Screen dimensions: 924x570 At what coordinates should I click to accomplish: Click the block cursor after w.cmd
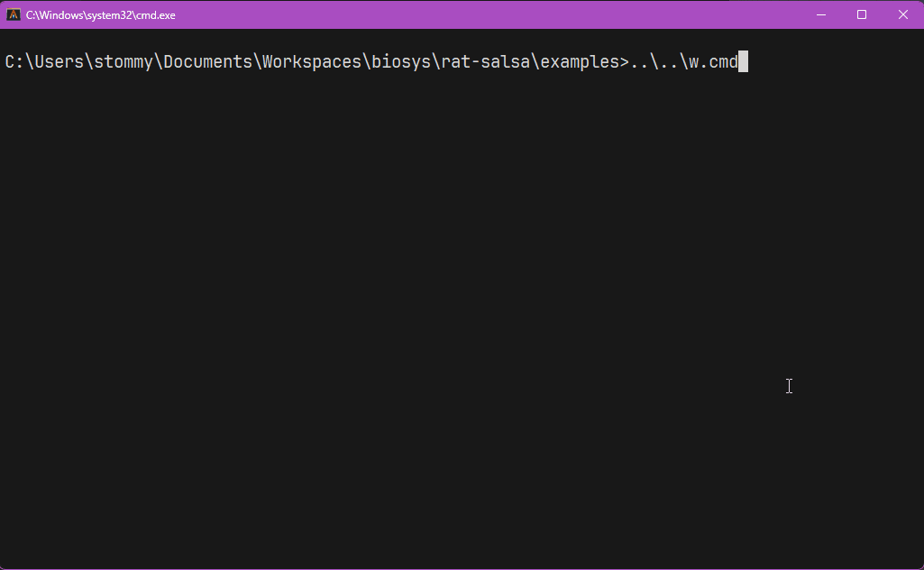click(x=743, y=61)
